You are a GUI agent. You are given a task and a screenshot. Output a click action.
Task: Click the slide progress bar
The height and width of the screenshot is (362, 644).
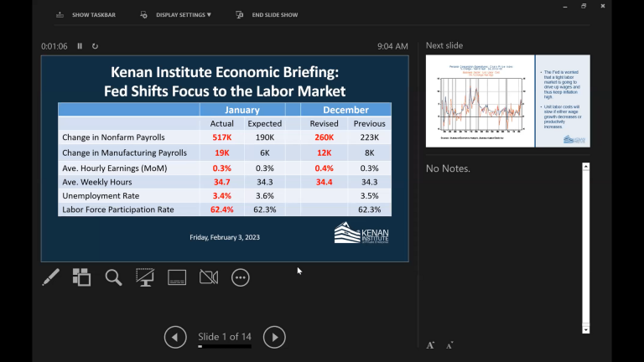tap(225, 346)
